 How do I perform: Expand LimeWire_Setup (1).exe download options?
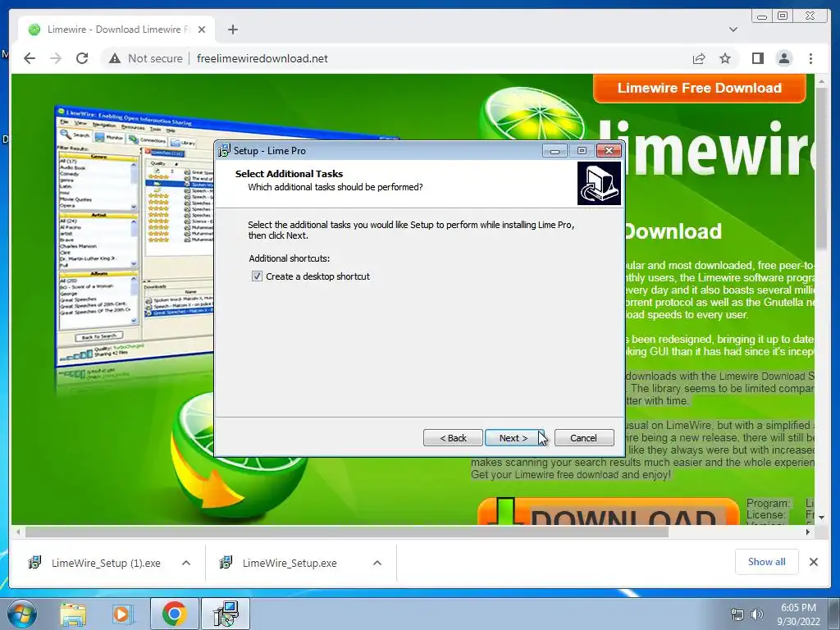(x=186, y=563)
